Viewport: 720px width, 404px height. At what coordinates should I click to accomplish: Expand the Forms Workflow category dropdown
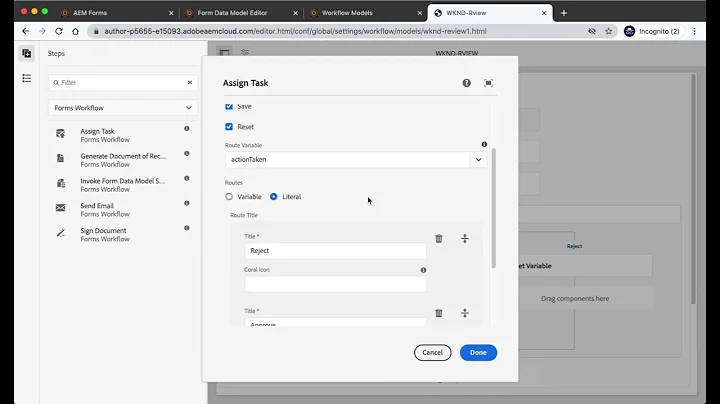(x=123, y=108)
